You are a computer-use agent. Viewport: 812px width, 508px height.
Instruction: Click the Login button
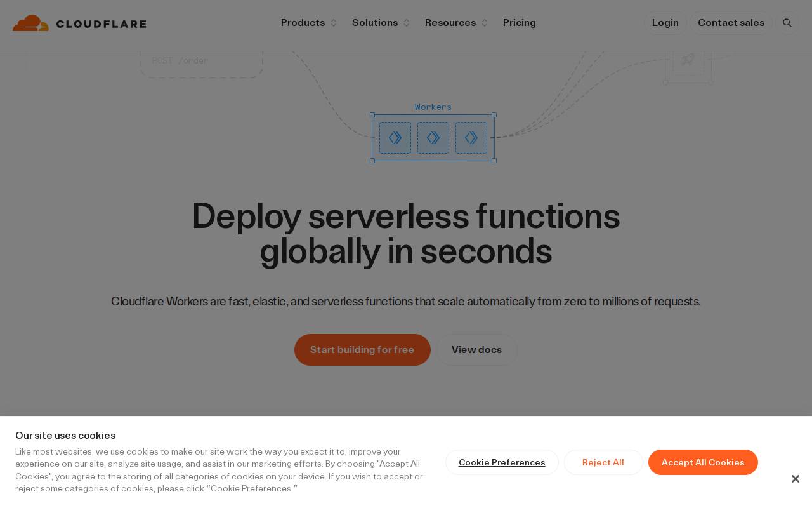pos(665,23)
